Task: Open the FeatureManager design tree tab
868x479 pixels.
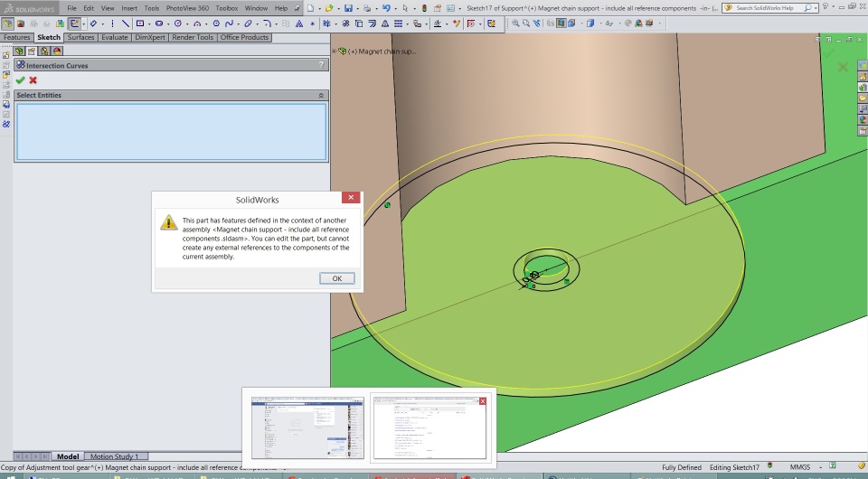Action: [19, 51]
